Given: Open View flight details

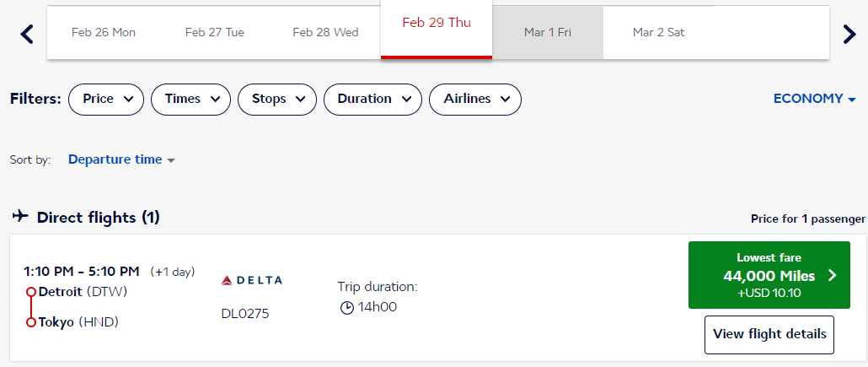Looking at the screenshot, I should click(769, 334).
